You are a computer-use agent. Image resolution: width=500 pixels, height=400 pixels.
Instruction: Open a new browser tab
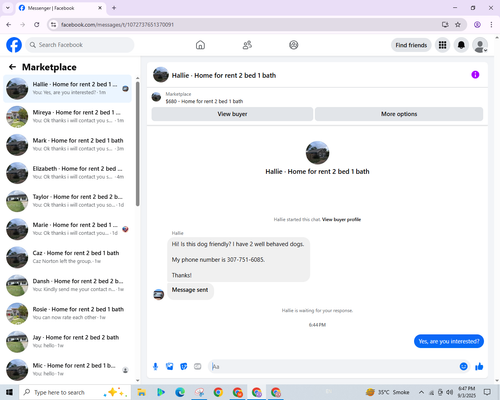114,8
